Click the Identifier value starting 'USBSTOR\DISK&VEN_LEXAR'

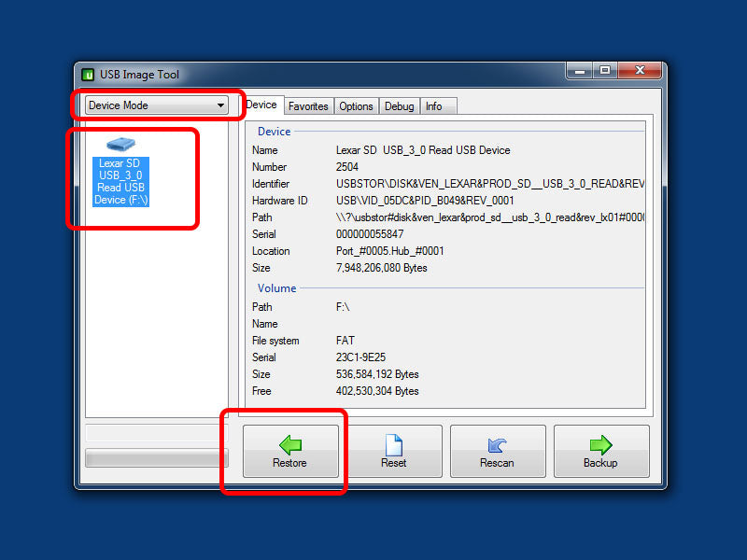point(490,184)
